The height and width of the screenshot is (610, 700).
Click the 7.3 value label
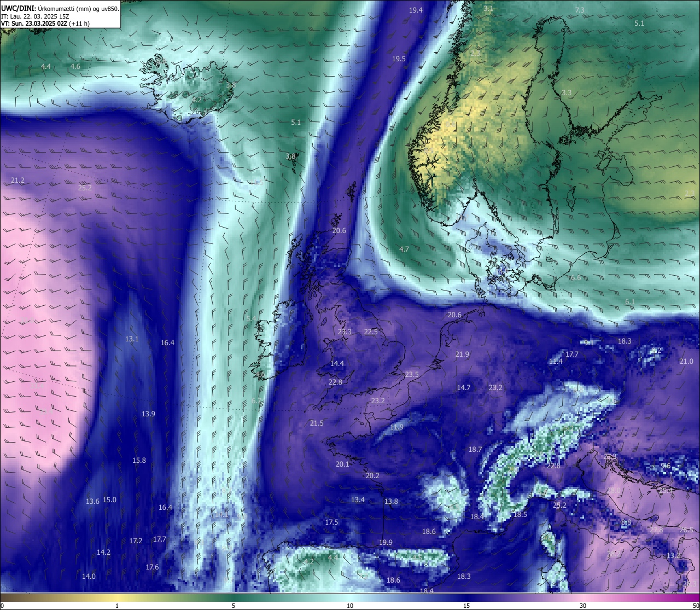pos(580,10)
